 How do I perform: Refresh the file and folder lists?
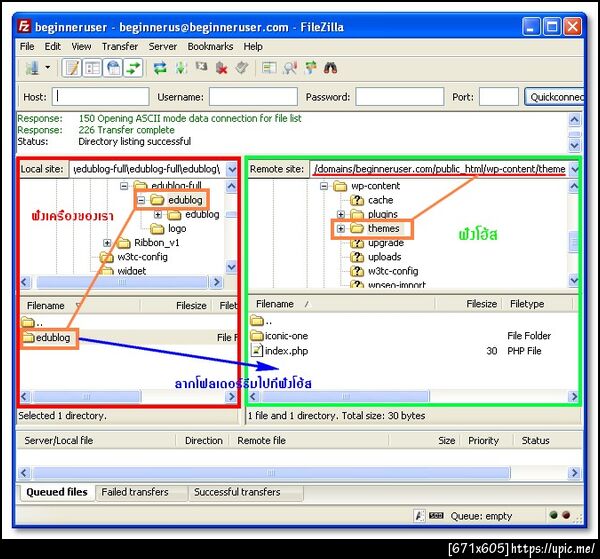click(160, 68)
